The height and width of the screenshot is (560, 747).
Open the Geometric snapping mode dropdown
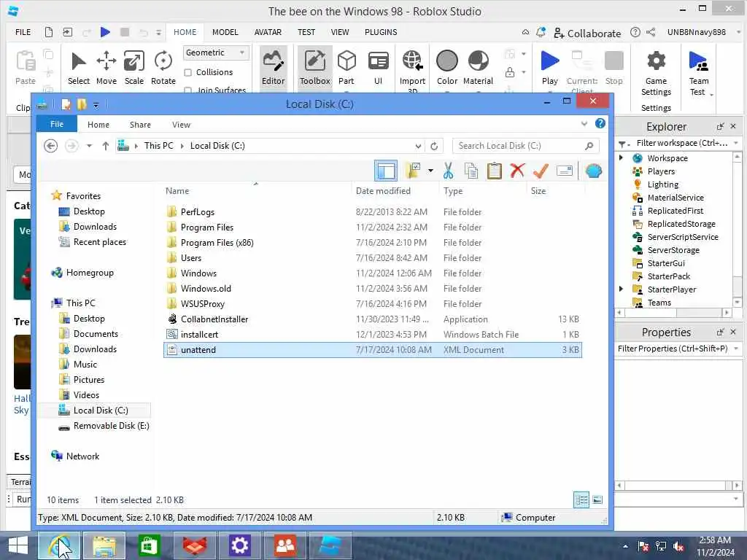pos(216,52)
